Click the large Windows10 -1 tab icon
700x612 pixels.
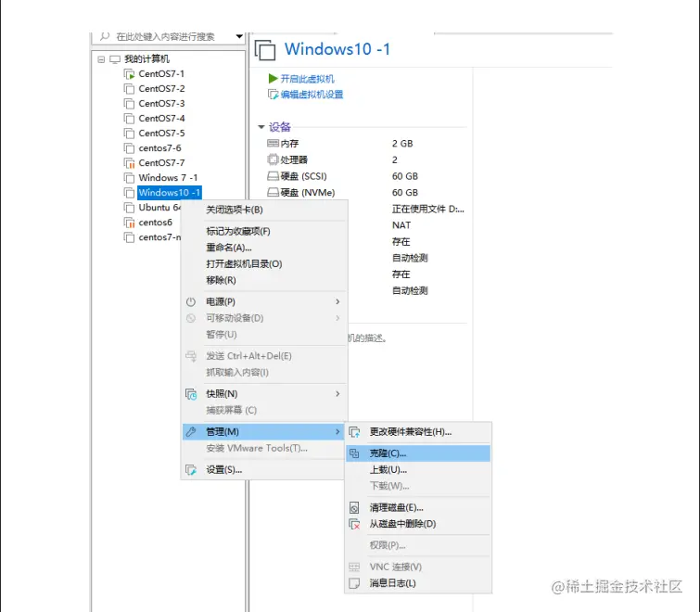click(265, 50)
